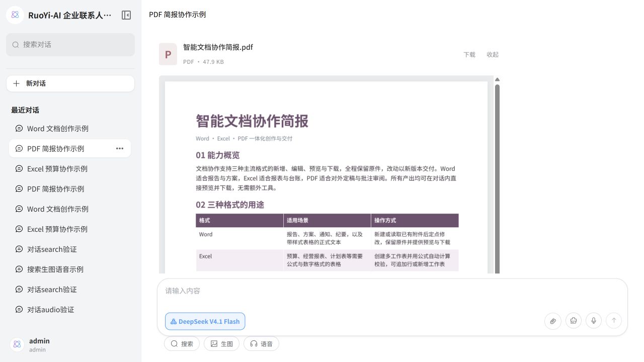Open the first Excel 预算协作示例 conversation
644x362 pixels.
[x=70, y=168]
